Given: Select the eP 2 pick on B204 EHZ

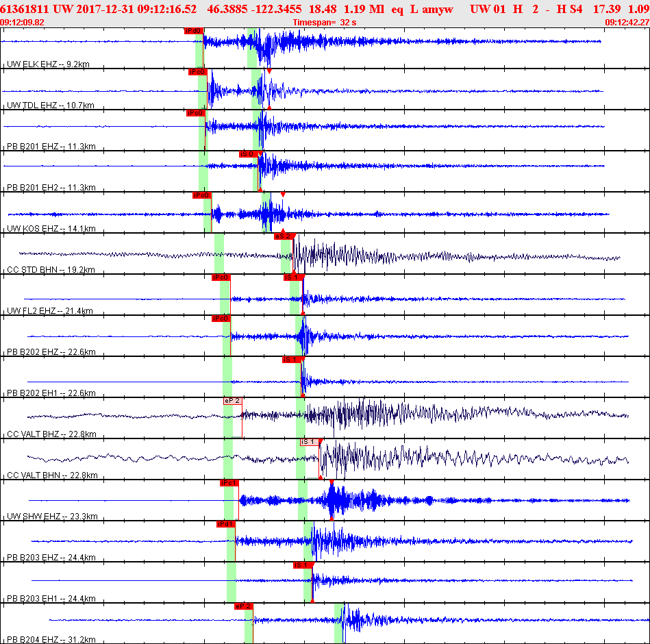Looking at the screenshot, I should point(243,606).
